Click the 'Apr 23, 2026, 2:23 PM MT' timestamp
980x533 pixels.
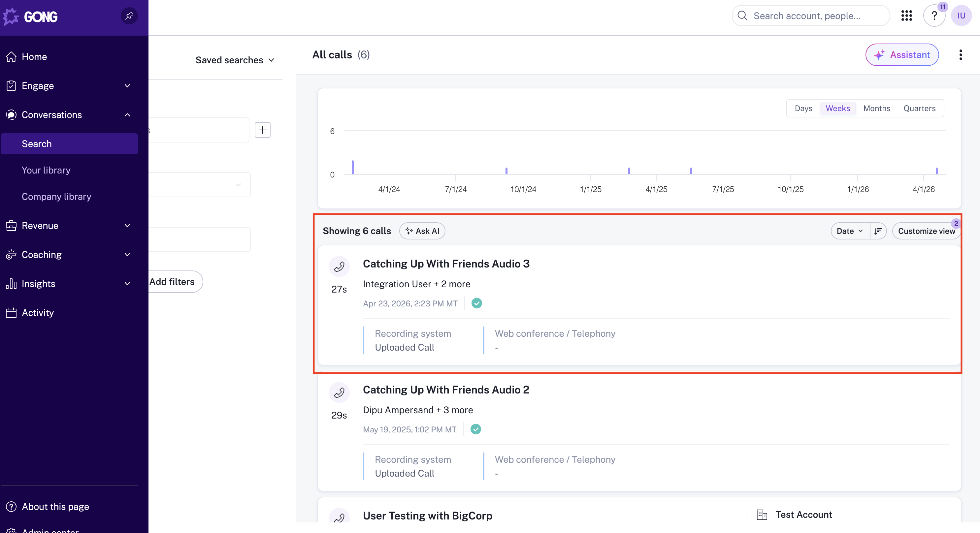point(410,303)
